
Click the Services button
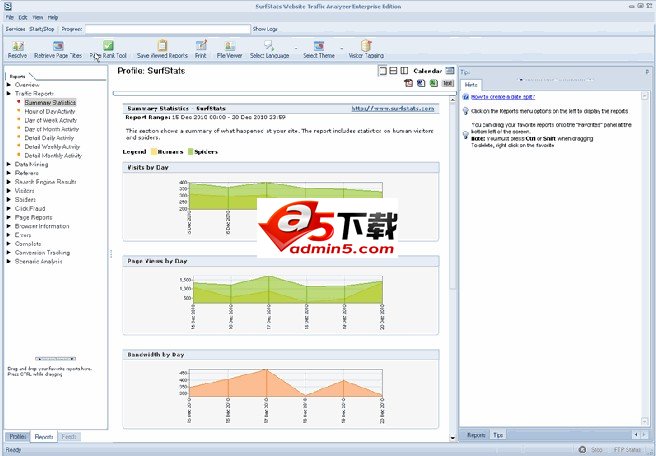(15, 29)
